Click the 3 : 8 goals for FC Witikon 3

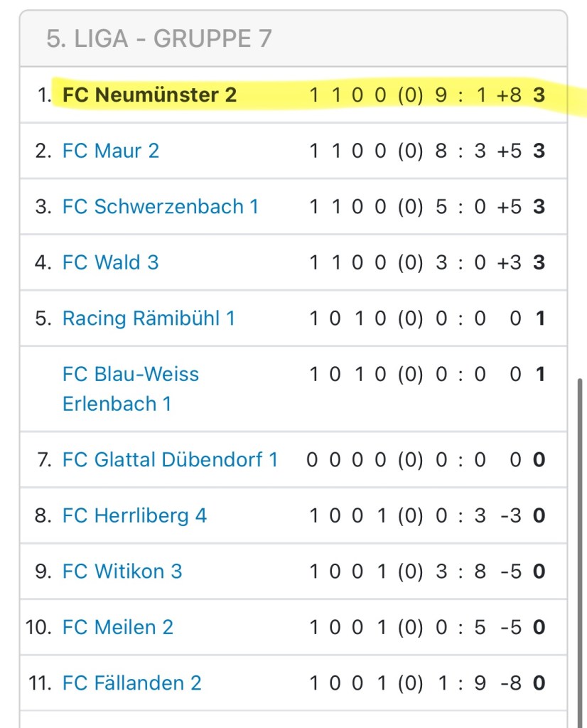461,571
